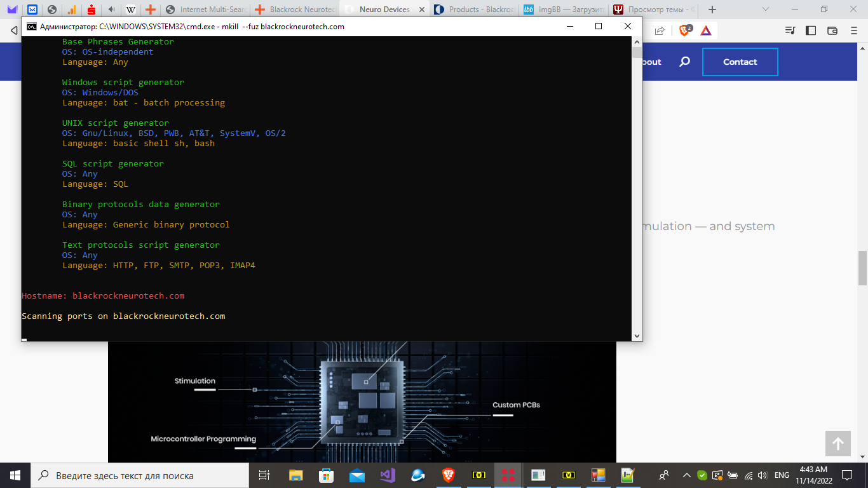Toggle the browser sidebar panel
Viewport: 868px width, 488px height.
[x=811, y=30]
